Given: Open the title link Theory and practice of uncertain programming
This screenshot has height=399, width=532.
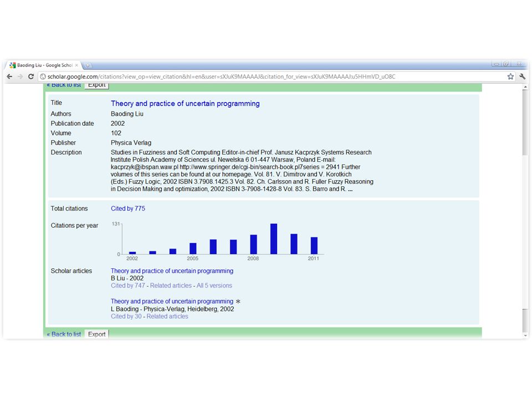Looking at the screenshot, I should tap(185, 104).
